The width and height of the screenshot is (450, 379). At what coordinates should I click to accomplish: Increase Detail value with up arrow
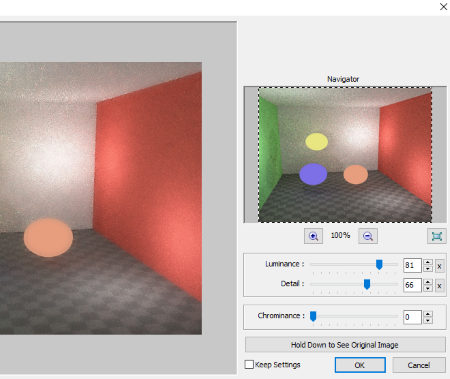tap(428, 282)
